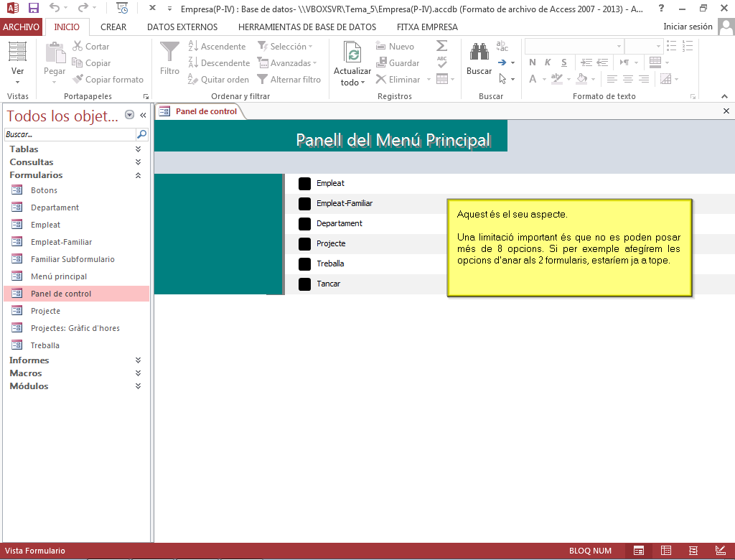Toggle numbered list formatting
Image resolution: width=735 pixels, height=560 pixels.
[x=687, y=46]
